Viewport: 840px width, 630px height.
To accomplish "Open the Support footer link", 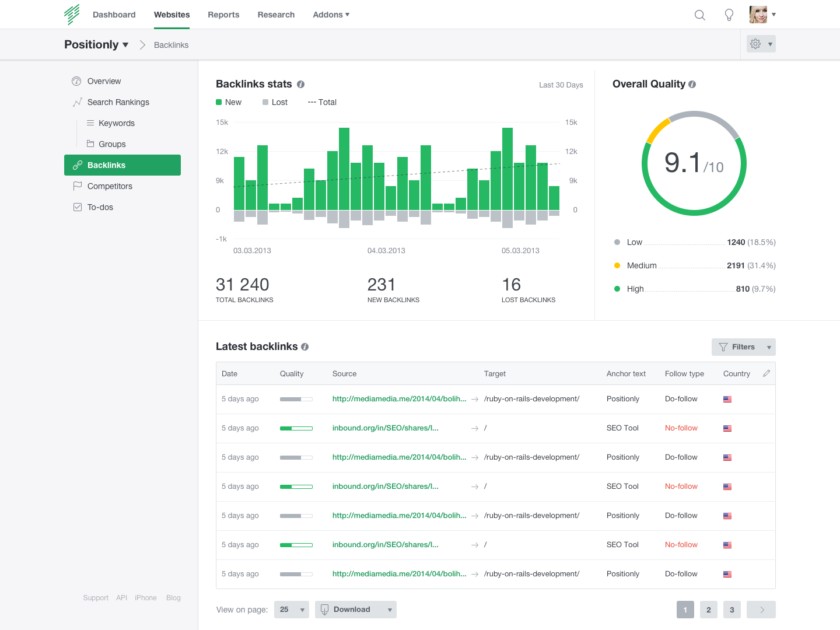I will click(x=96, y=598).
